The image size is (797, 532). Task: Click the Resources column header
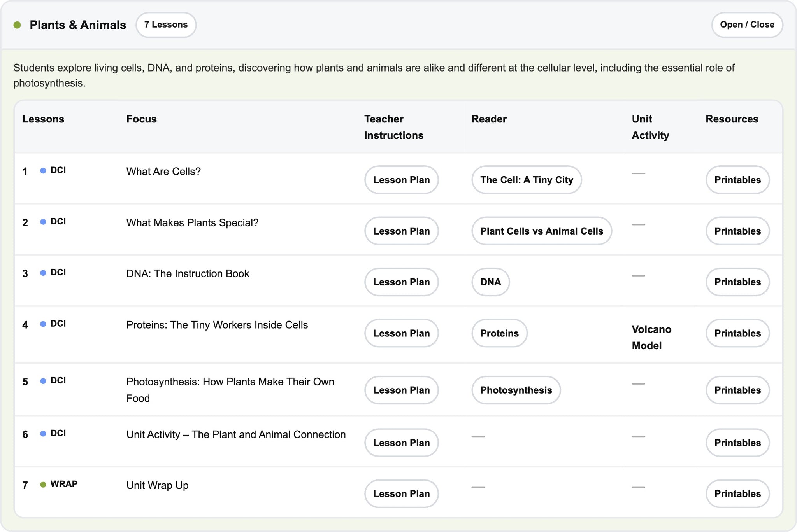[x=732, y=119]
